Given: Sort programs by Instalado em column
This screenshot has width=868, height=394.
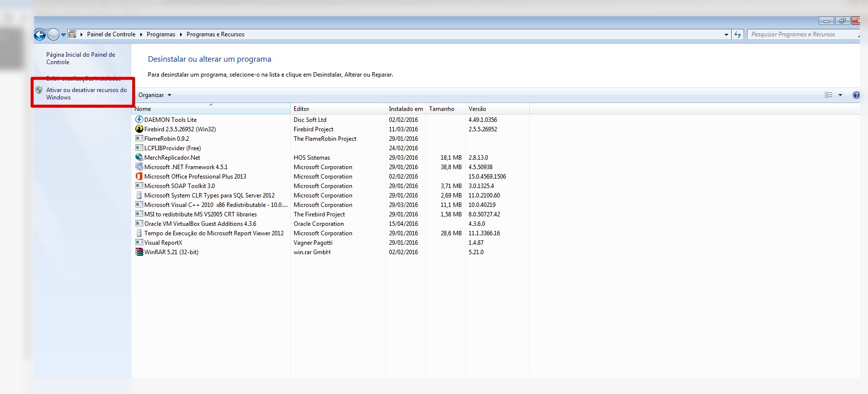Looking at the screenshot, I should [405, 109].
